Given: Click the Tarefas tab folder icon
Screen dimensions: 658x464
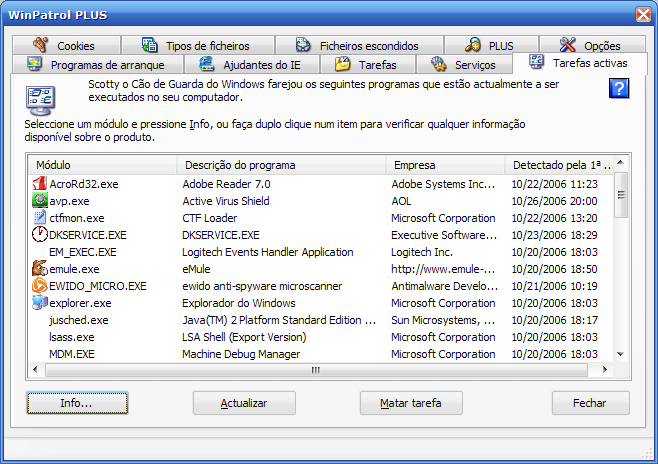Looking at the screenshot, I should (x=342, y=64).
